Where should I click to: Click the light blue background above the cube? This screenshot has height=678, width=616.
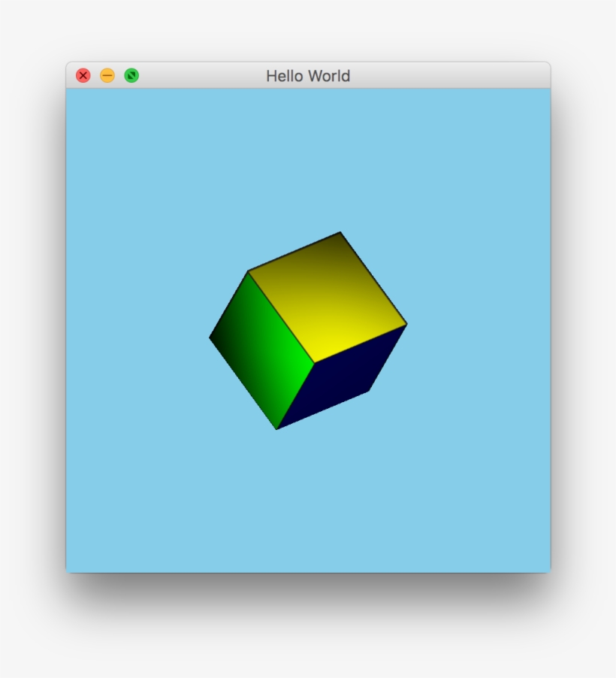(308, 150)
